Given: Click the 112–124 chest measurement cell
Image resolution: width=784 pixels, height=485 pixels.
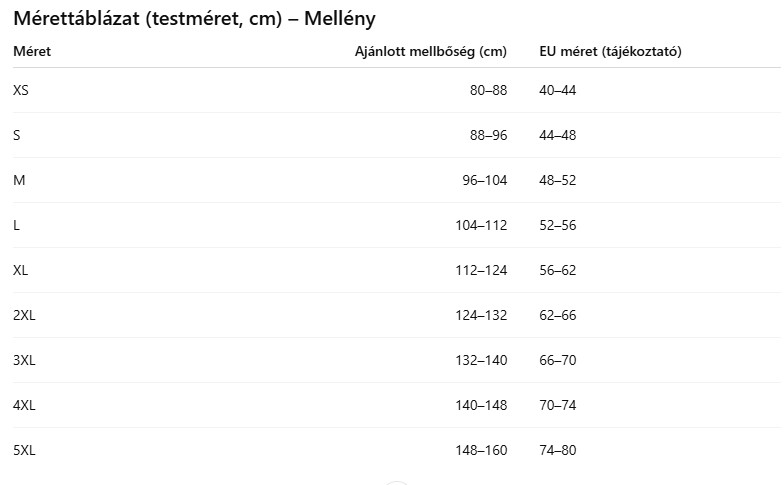Looking at the screenshot, I should 481,270.
